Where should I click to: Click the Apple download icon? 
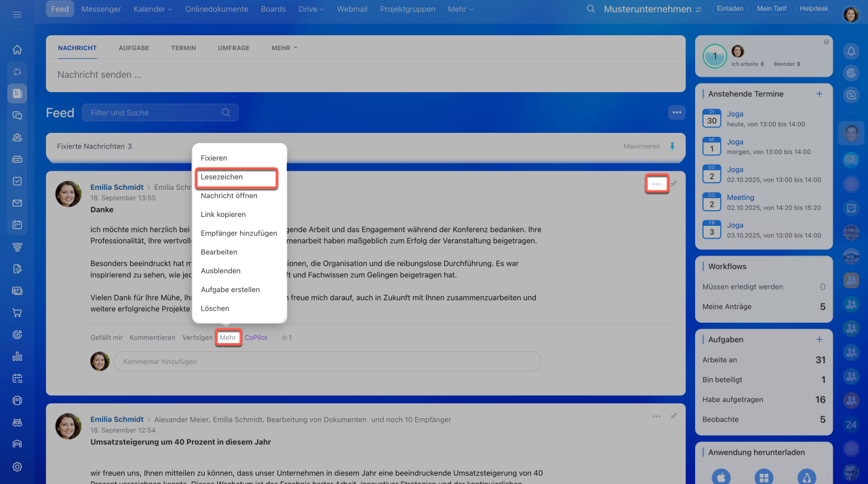(x=722, y=477)
